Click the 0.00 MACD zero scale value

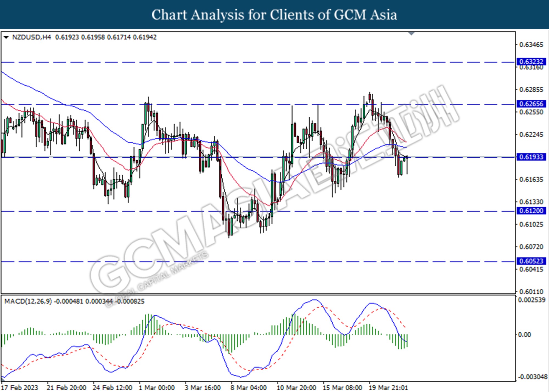coord(525,335)
